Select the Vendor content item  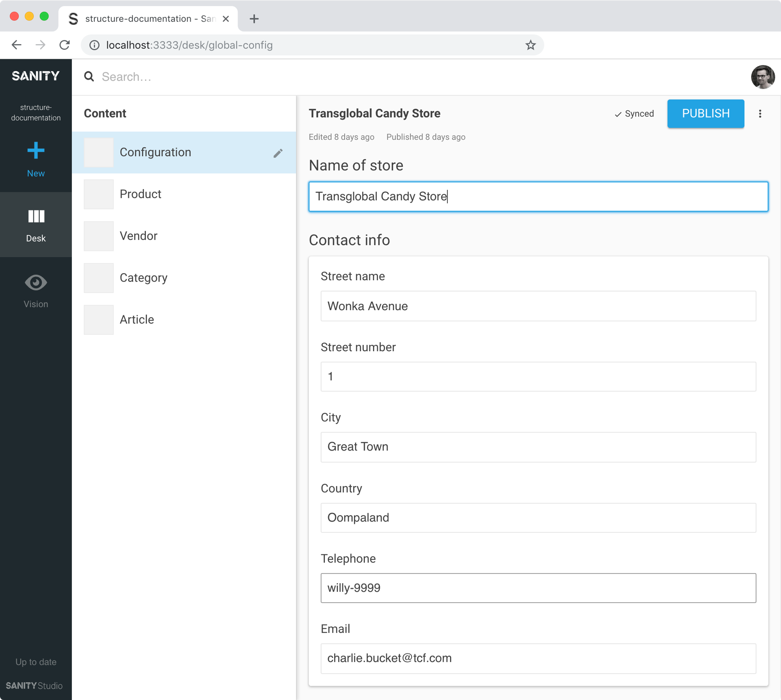(139, 236)
